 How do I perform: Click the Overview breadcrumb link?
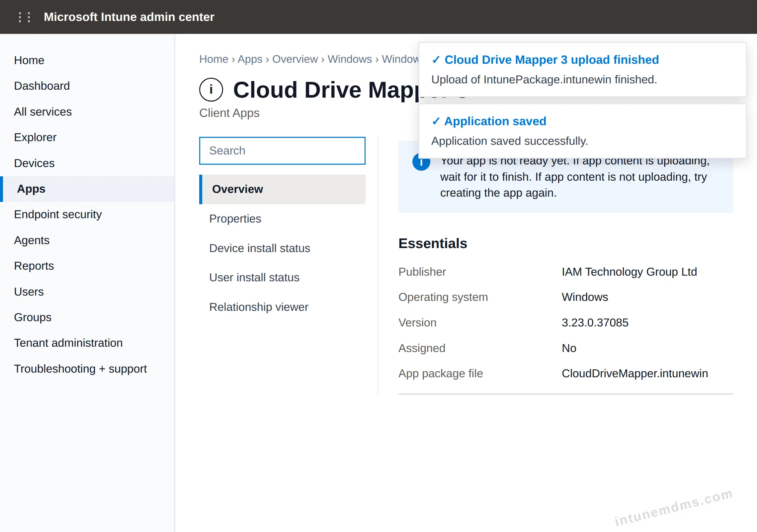(x=295, y=59)
